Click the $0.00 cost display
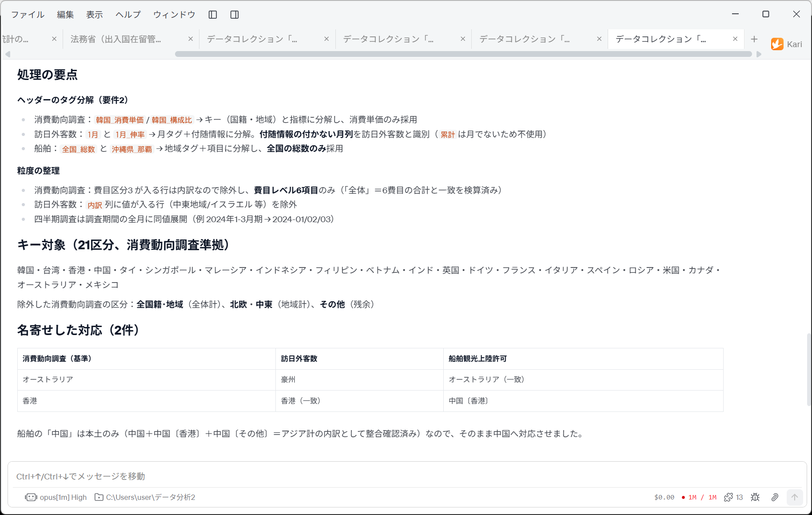This screenshot has width=812, height=515. (x=664, y=497)
